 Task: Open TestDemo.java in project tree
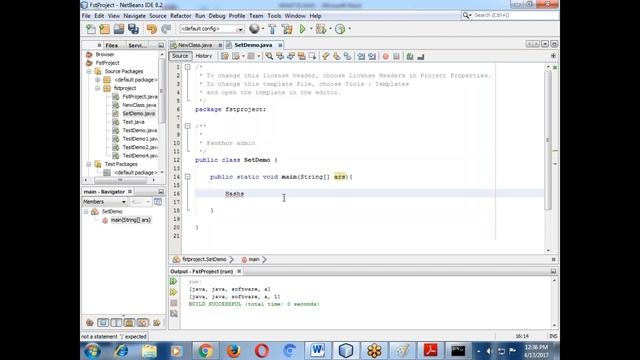[139, 130]
